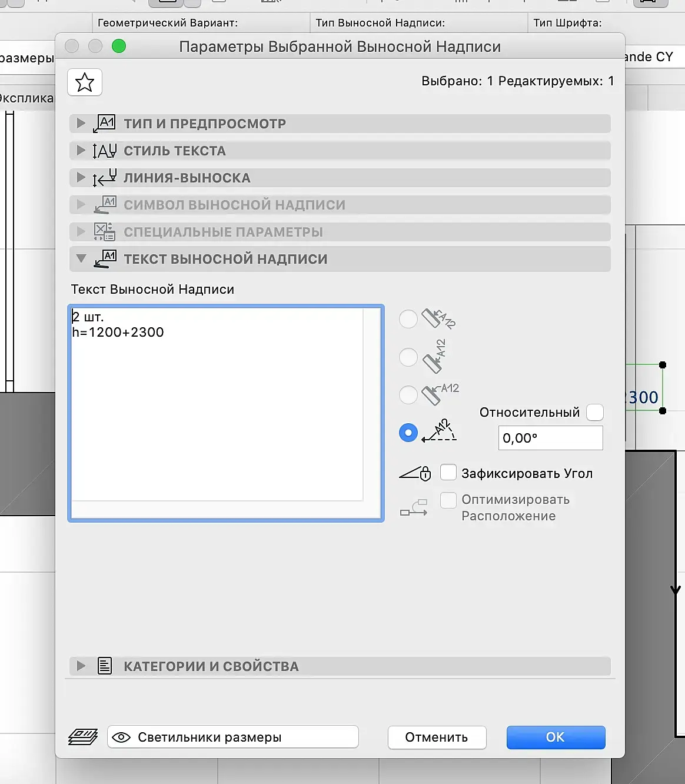Click the Выбрано: 1 Редактируемых: 1 text
This screenshot has width=685, height=784.
tap(518, 81)
